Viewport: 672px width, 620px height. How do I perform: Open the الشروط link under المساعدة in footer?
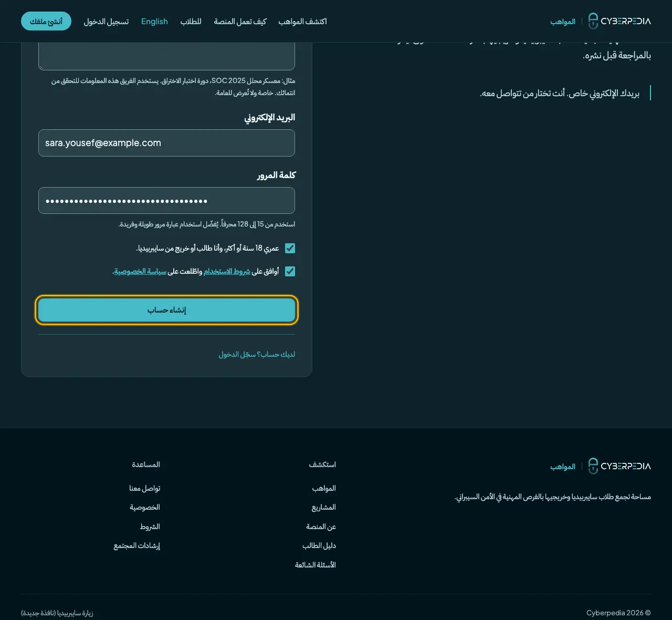150,526
